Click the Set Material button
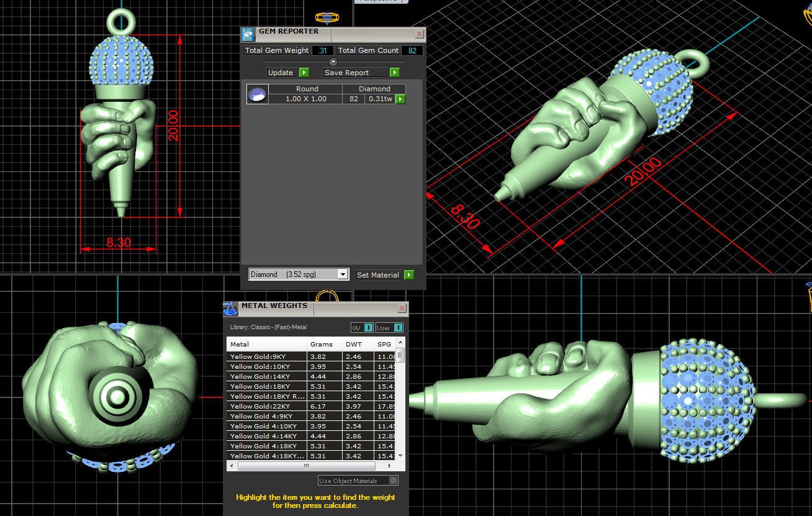Image resolution: width=812 pixels, height=516 pixels. (x=378, y=274)
